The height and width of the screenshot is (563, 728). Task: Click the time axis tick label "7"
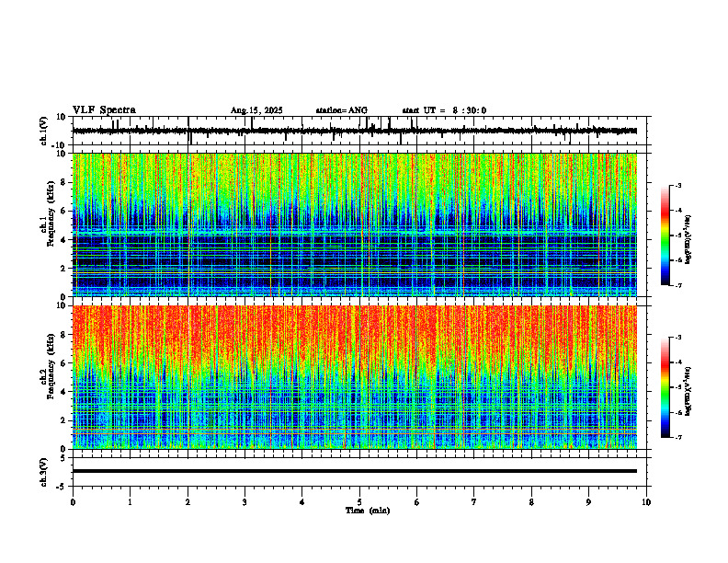pyautogui.click(x=474, y=502)
